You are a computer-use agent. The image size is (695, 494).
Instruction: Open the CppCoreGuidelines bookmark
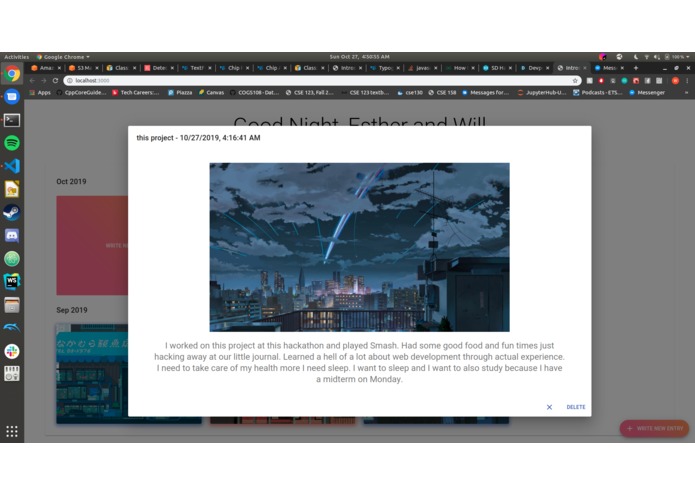(82, 93)
